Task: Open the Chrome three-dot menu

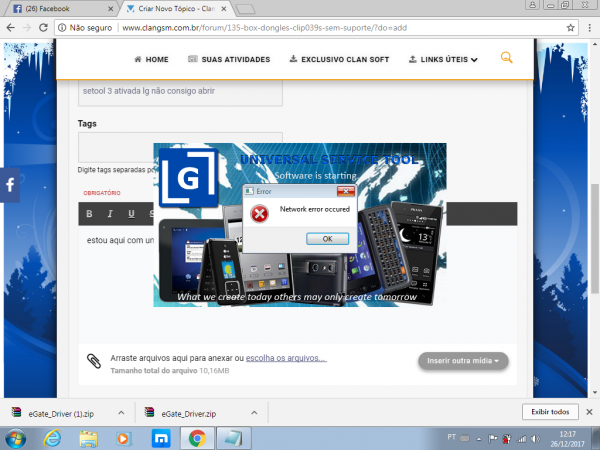Action: pos(590,28)
